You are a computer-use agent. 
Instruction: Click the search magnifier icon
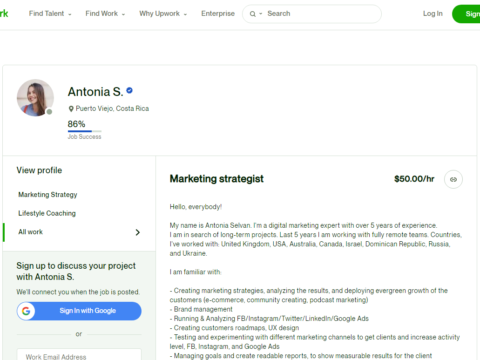(x=253, y=14)
